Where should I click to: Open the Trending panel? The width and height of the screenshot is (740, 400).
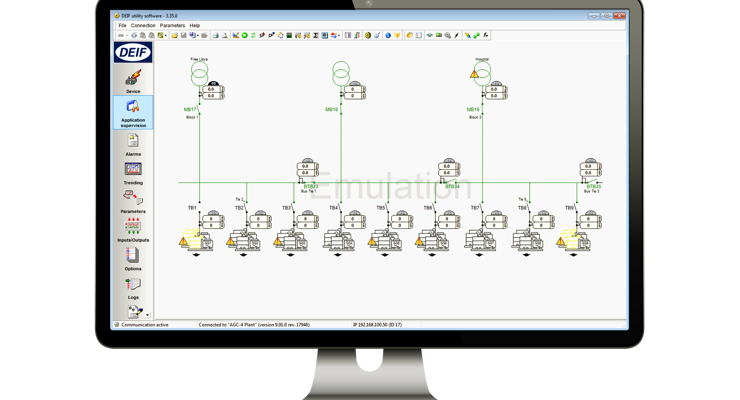coord(133,171)
